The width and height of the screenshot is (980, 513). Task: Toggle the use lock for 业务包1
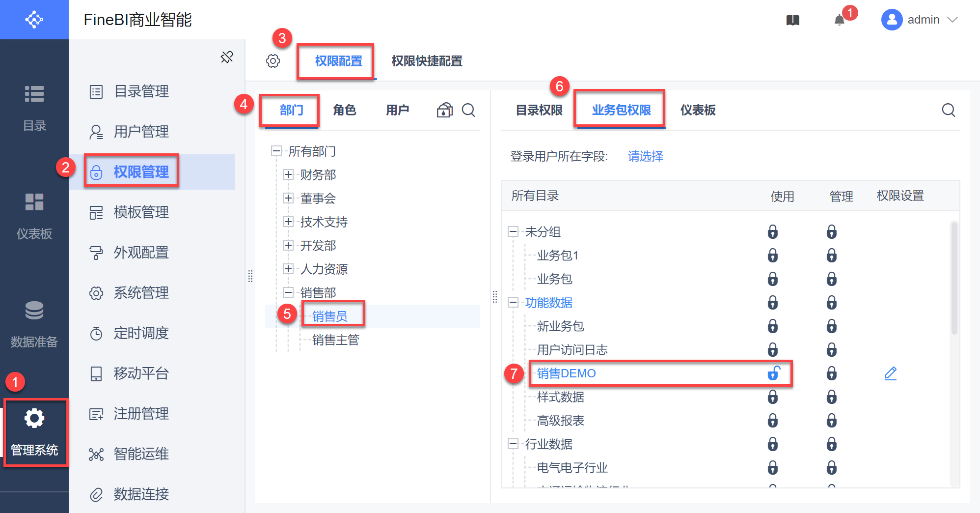tap(773, 256)
